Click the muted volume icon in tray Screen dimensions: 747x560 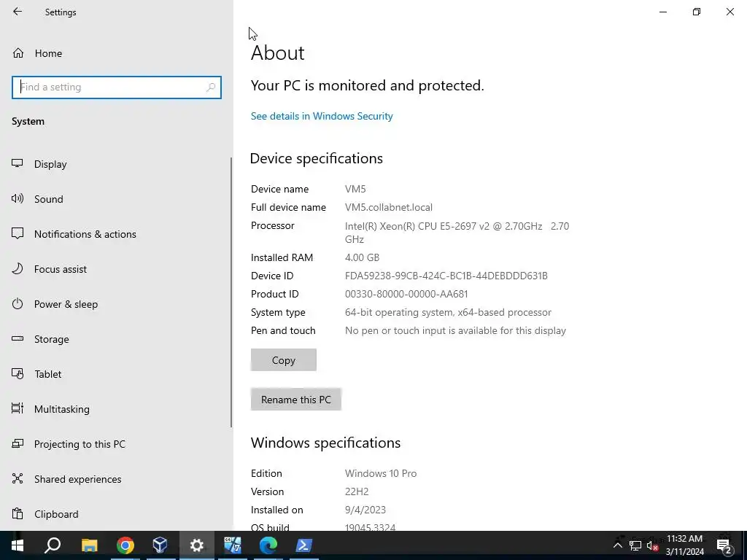click(x=652, y=545)
